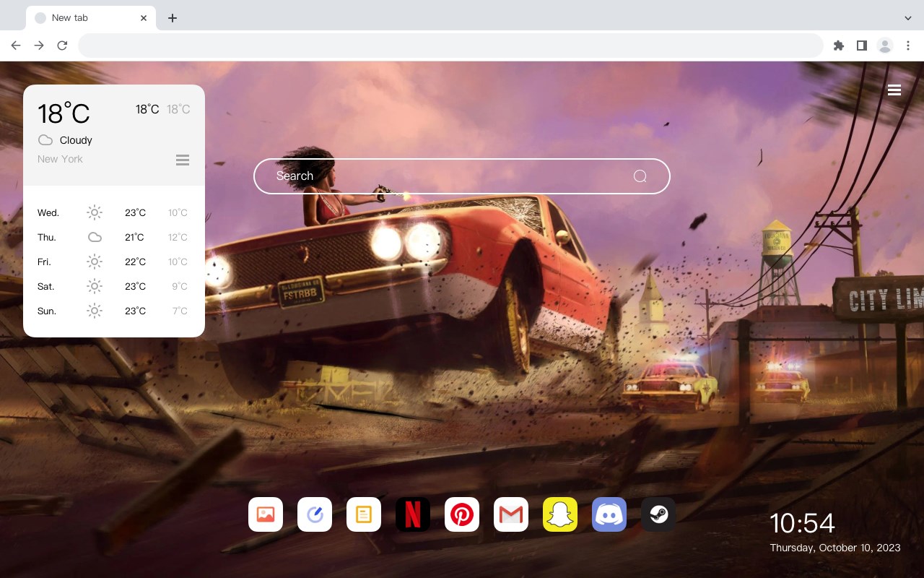Click the sunny icon for Wed.

pyautogui.click(x=95, y=212)
